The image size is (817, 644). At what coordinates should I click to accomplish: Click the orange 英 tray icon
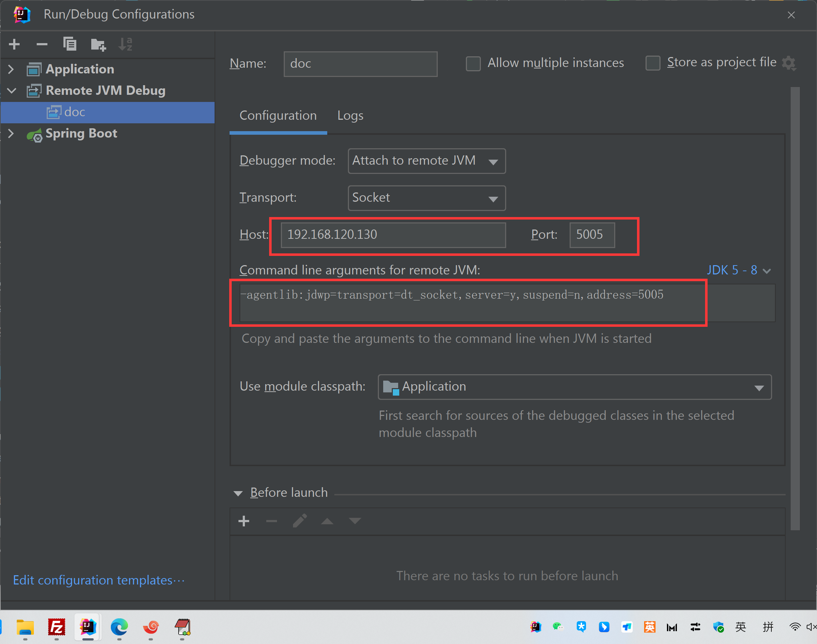click(x=649, y=627)
